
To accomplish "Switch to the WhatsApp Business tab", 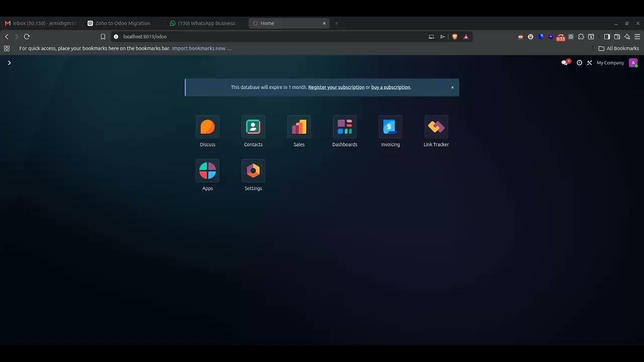I will [206, 23].
